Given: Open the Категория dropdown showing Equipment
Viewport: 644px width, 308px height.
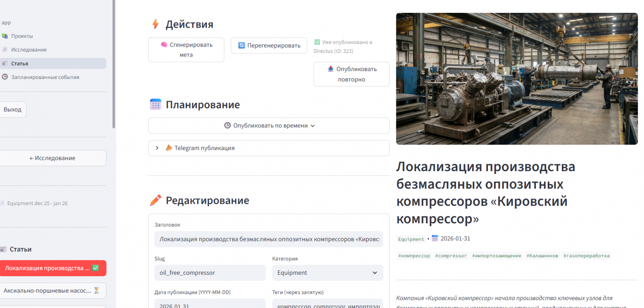Looking at the screenshot, I should pos(327,273).
